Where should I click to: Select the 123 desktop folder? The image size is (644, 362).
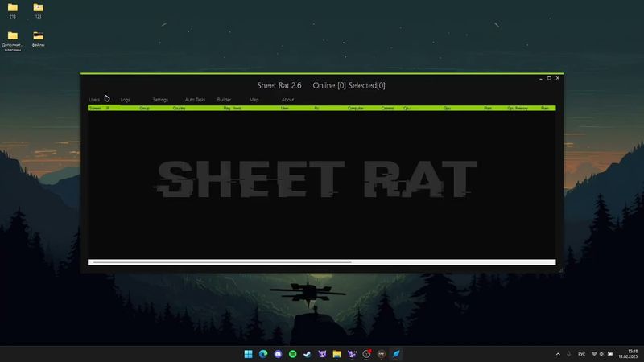click(x=38, y=10)
